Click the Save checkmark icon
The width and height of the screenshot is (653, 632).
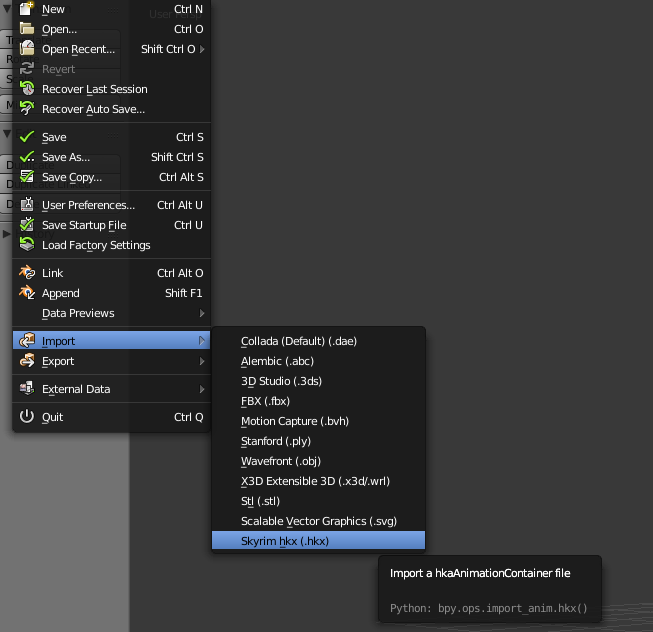[27, 137]
